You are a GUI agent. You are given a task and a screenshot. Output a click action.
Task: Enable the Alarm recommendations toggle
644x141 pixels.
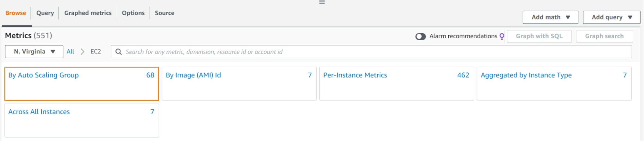point(420,36)
